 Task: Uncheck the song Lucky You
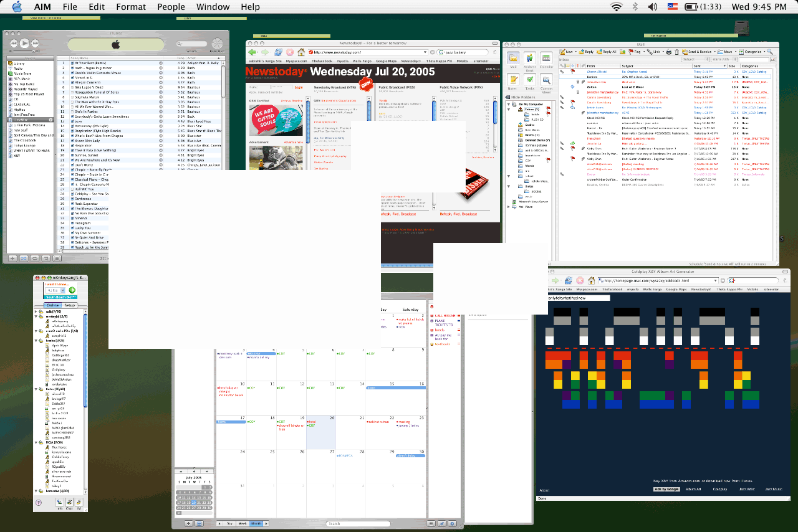click(72, 228)
